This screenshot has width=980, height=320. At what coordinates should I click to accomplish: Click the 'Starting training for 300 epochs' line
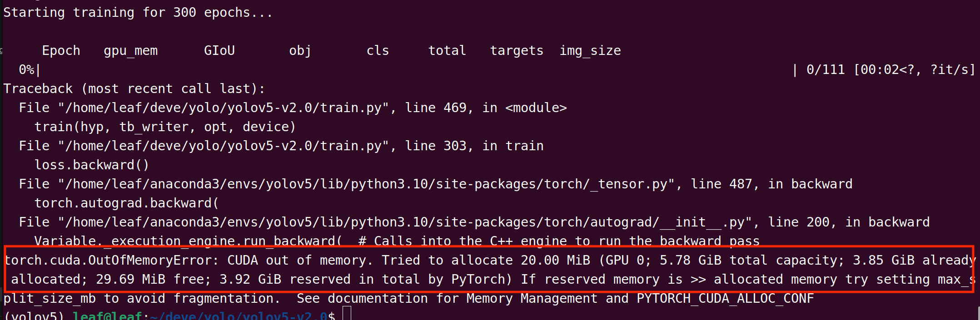[138, 13]
